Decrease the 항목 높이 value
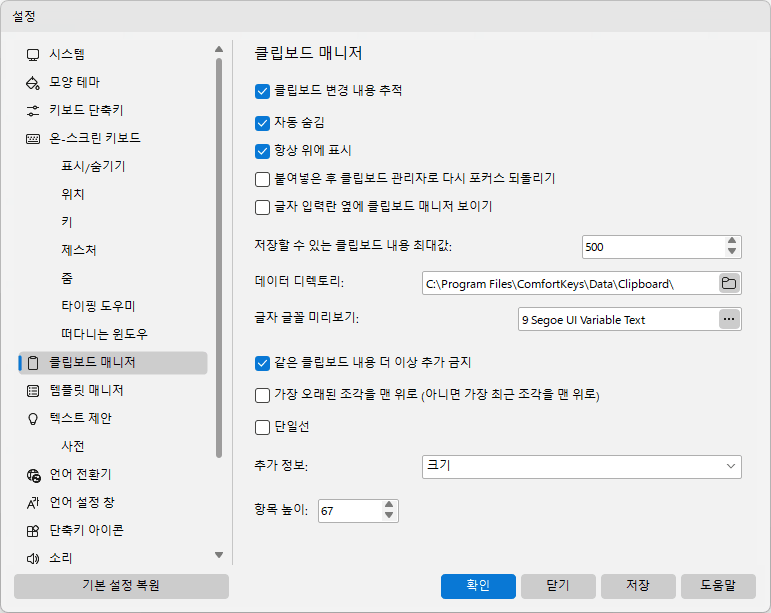 point(389,515)
